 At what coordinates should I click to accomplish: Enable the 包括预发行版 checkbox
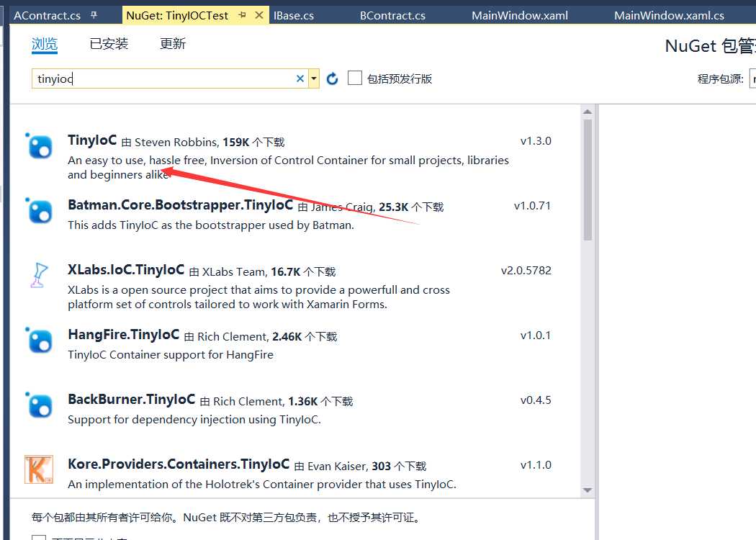point(355,78)
